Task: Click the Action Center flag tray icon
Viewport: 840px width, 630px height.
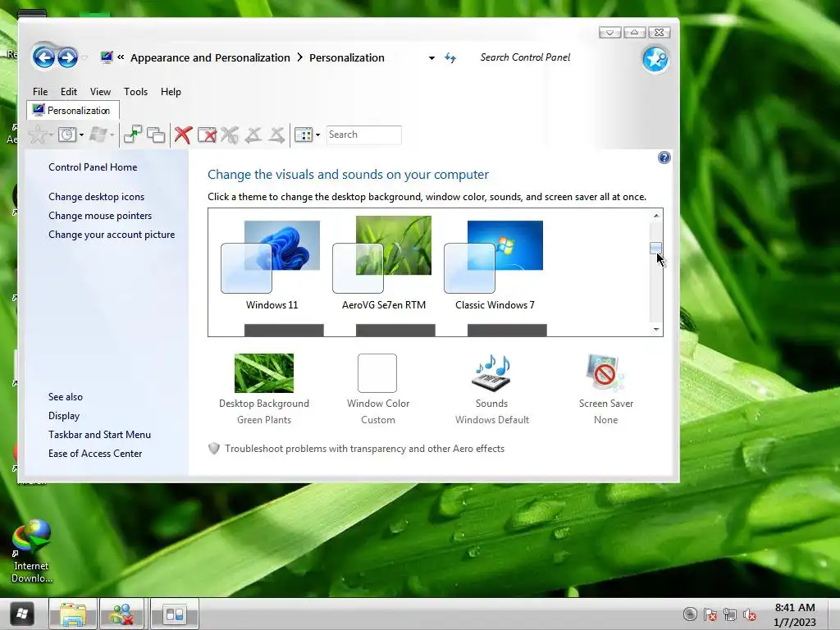Action: (x=710, y=614)
